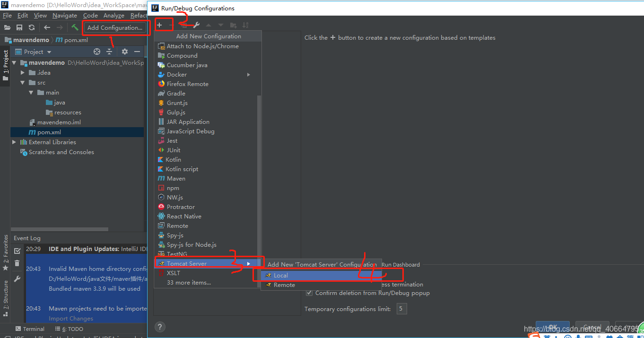Open the 6: TODO tool window
644x338 pixels.
pyautogui.click(x=69, y=329)
